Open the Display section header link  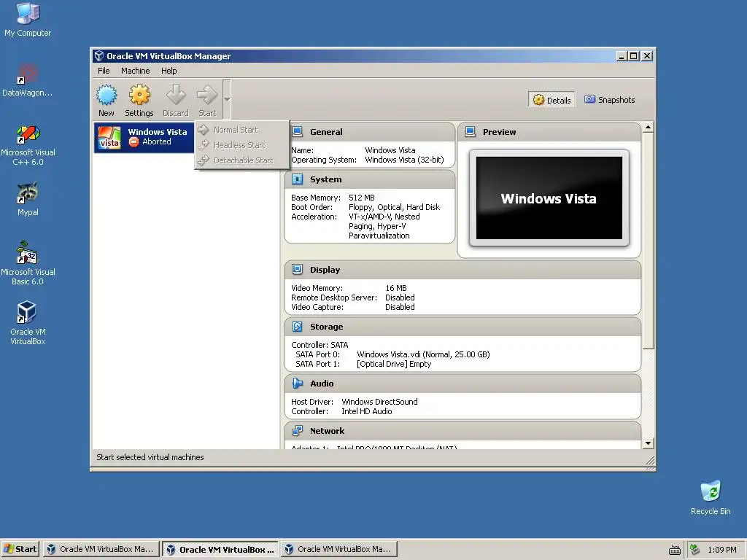click(x=325, y=270)
